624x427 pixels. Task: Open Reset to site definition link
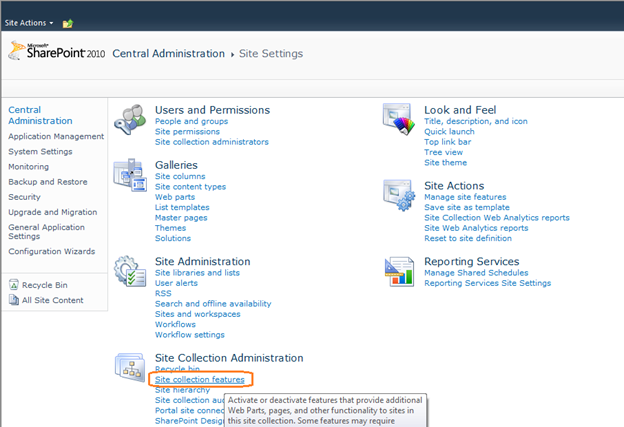click(x=468, y=238)
